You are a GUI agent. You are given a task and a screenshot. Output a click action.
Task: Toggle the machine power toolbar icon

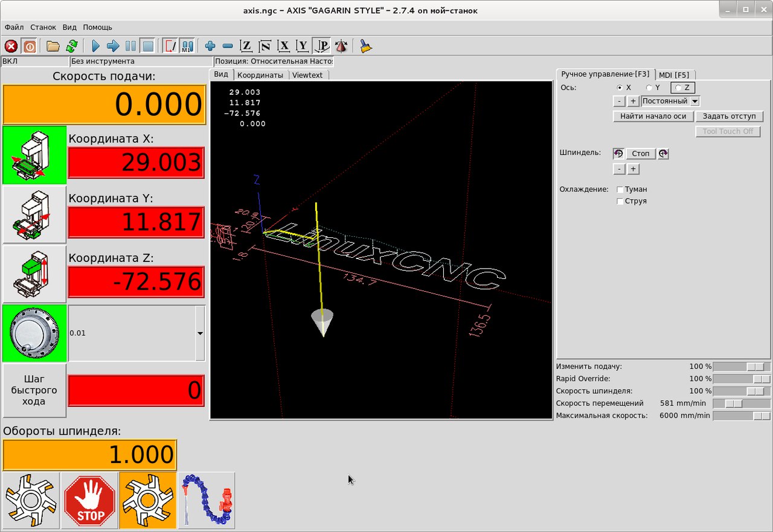pyautogui.click(x=29, y=46)
